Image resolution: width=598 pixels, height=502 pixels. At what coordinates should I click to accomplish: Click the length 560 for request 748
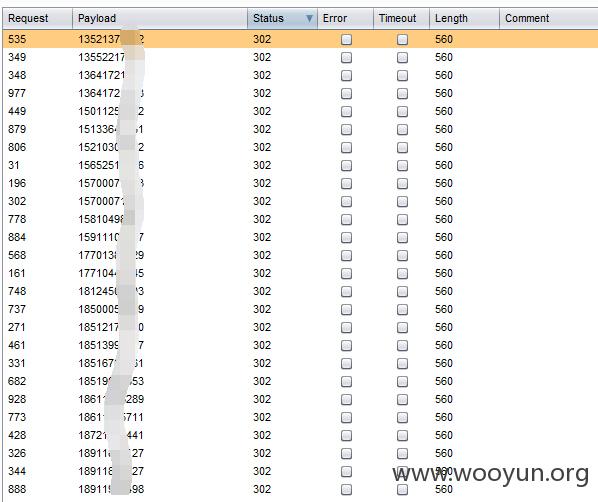pyautogui.click(x=444, y=291)
